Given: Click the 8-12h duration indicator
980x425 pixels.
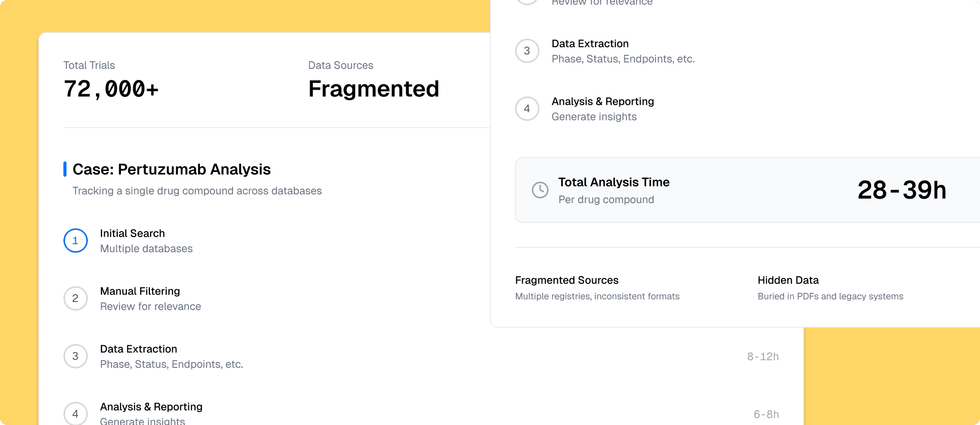Looking at the screenshot, I should [x=763, y=356].
